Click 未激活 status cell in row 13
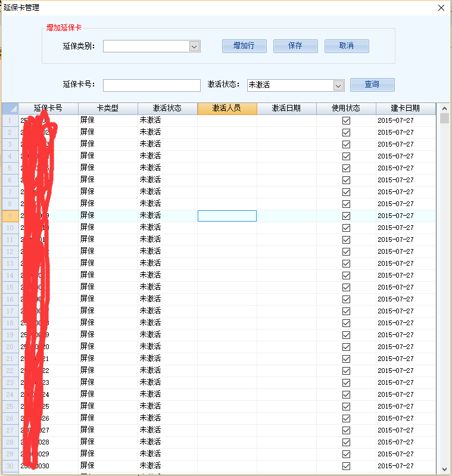Viewport: 452px width, 476px height. click(167, 263)
